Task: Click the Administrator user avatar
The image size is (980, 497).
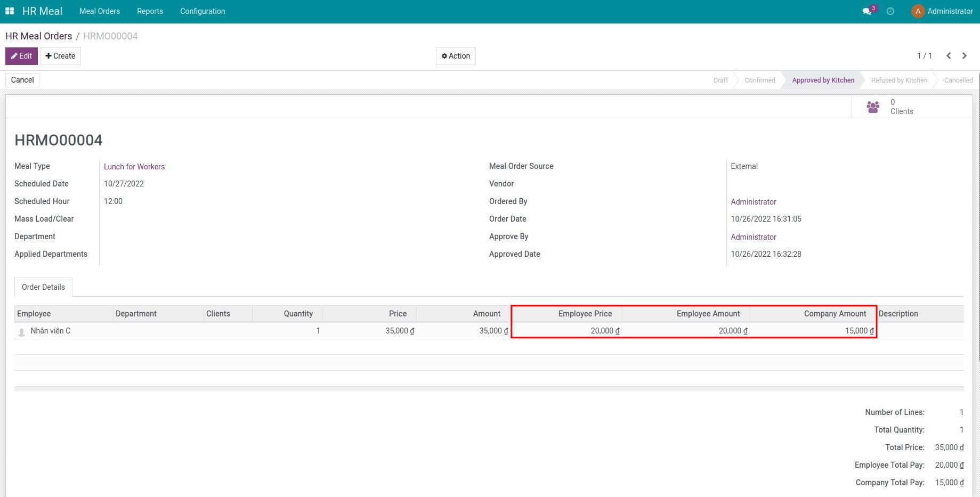Action: (918, 11)
